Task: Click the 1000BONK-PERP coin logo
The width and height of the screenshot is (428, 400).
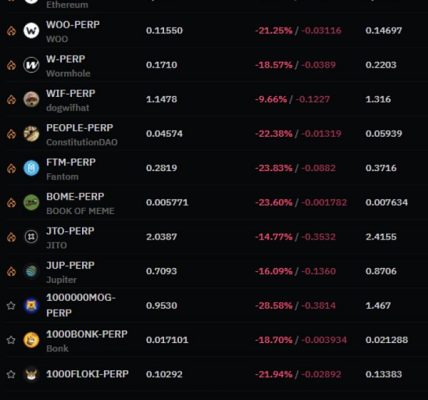Action: (31, 340)
